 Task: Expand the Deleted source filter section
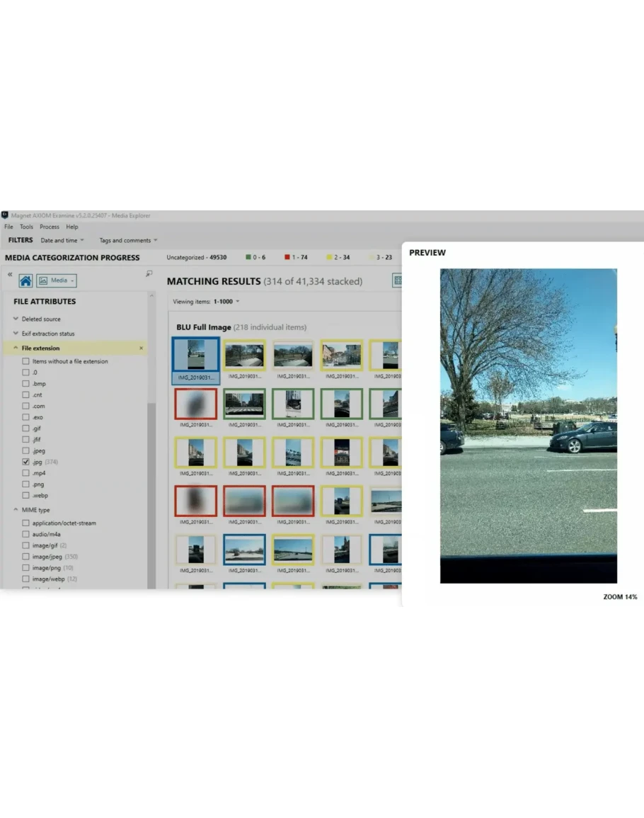tap(16, 319)
